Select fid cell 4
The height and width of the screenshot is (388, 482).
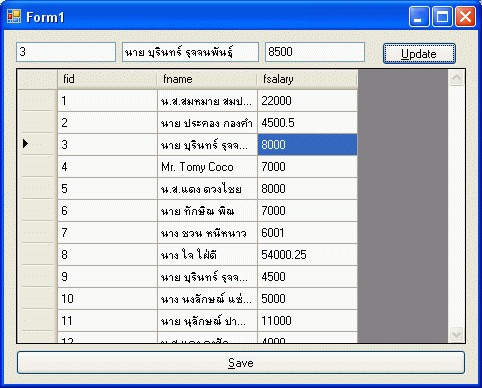coord(107,167)
